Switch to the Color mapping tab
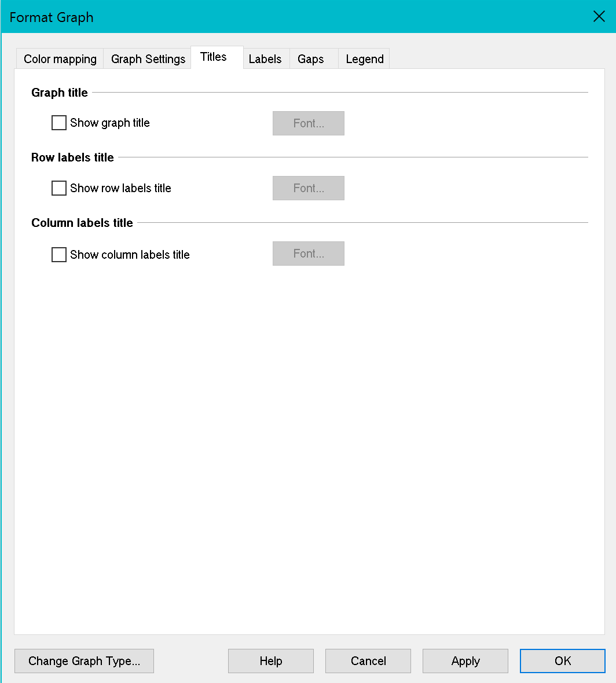Image resolution: width=616 pixels, height=683 pixels. pos(60,58)
